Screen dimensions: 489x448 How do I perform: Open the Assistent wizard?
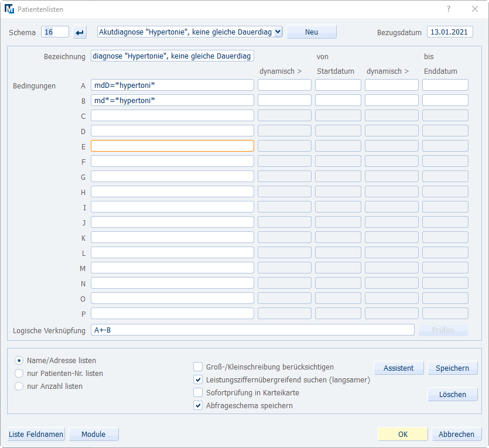pos(398,368)
